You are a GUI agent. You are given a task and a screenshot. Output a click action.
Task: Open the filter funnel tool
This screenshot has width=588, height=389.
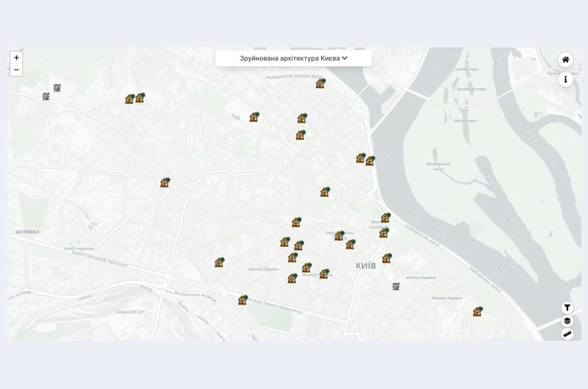coord(567,308)
